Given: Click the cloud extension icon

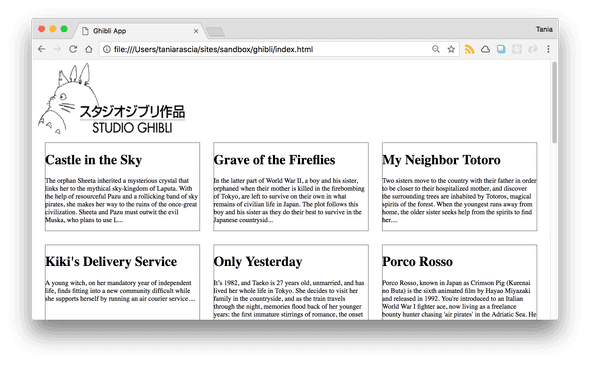Looking at the screenshot, I should 485,49.
